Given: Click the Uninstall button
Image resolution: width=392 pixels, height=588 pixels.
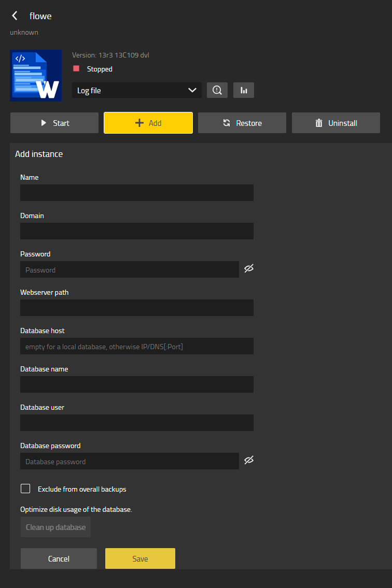Looking at the screenshot, I should [x=336, y=123].
